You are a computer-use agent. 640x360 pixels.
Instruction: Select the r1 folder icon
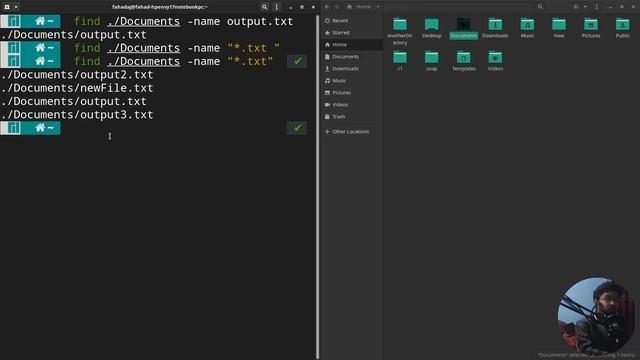(x=400, y=57)
